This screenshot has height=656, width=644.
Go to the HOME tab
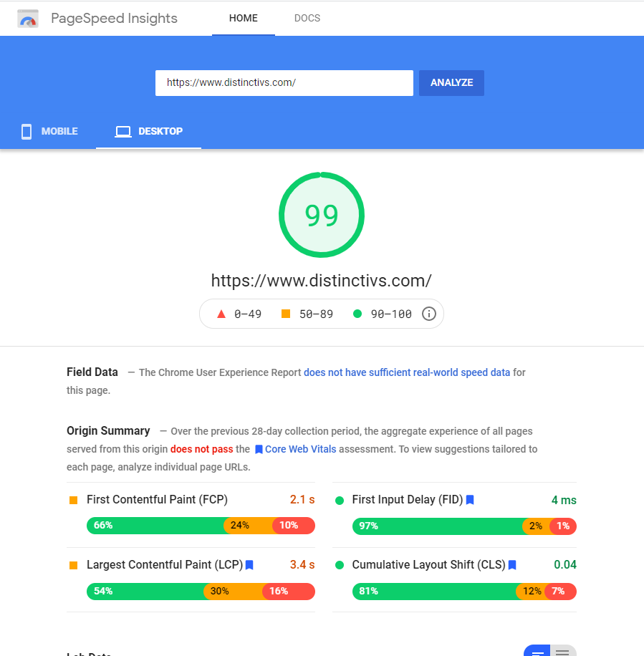click(243, 18)
